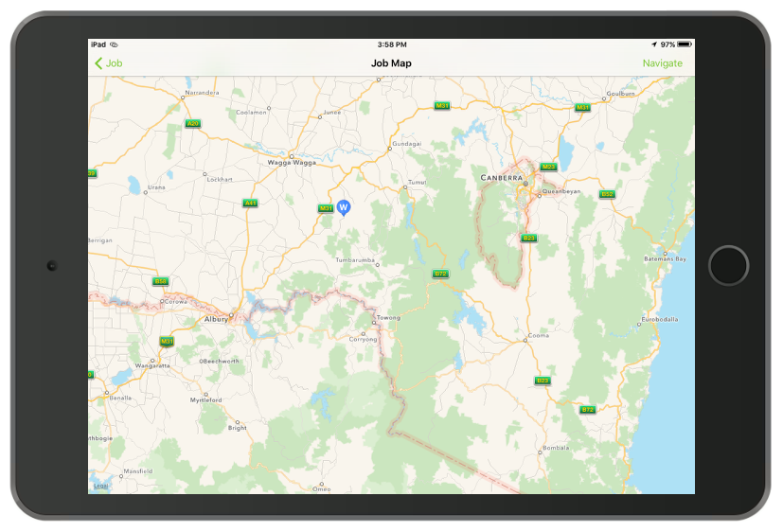This screenshot has width=783, height=532.
Task: Tap the B72 shield near Bombala
Action: (587, 410)
